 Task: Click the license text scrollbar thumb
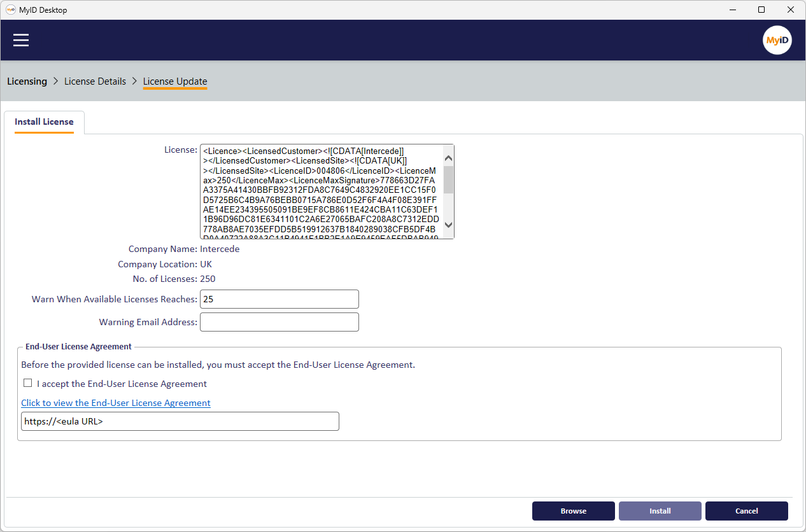tap(448, 179)
